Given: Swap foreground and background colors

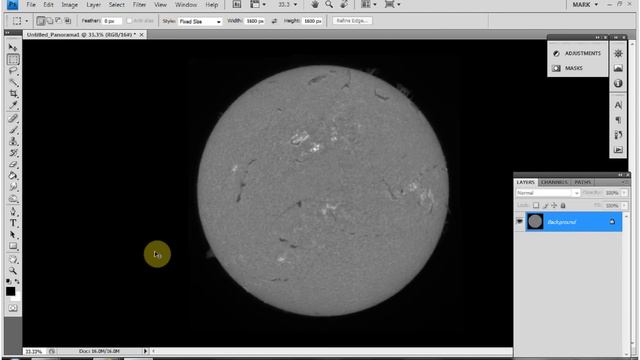Looking at the screenshot, I should pyautogui.click(x=17, y=281).
